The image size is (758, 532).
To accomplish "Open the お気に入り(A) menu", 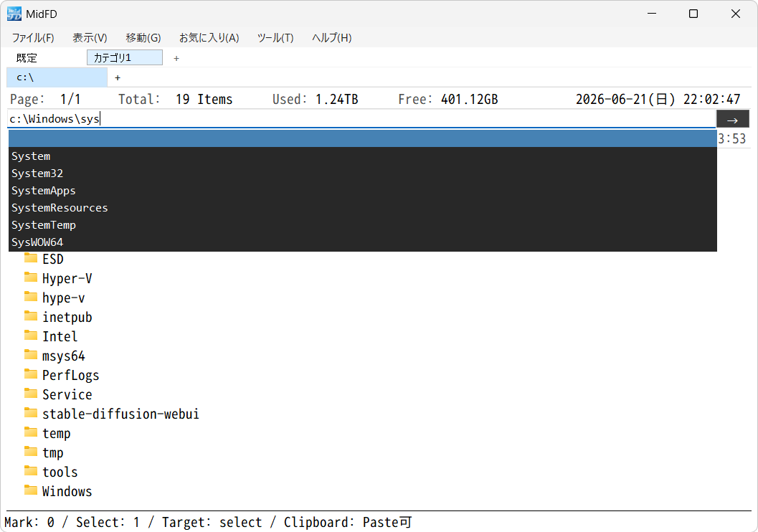I will pyautogui.click(x=209, y=38).
